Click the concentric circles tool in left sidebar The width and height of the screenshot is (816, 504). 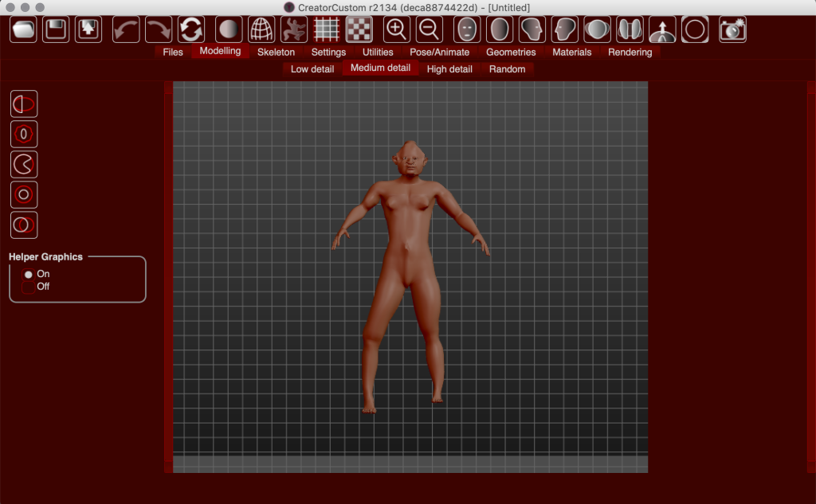tap(23, 194)
